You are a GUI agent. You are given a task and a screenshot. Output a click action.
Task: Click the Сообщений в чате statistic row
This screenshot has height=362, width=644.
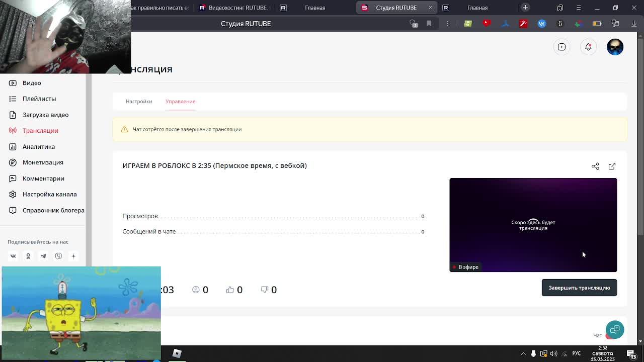point(273,232)
